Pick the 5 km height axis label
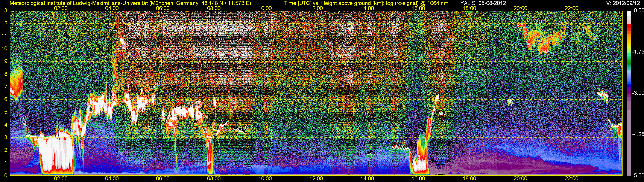The height and width of the screenshot is (182, 644). (6, 112)
